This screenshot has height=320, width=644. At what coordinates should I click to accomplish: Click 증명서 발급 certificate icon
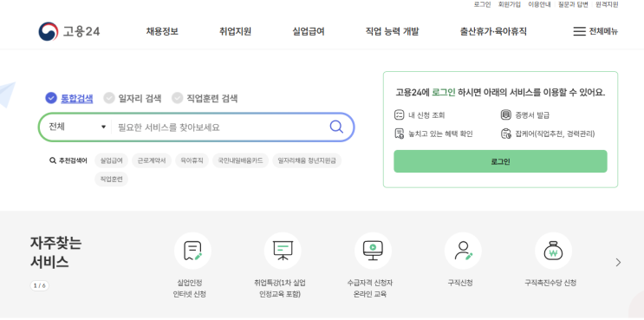click(x=505, y=115)
